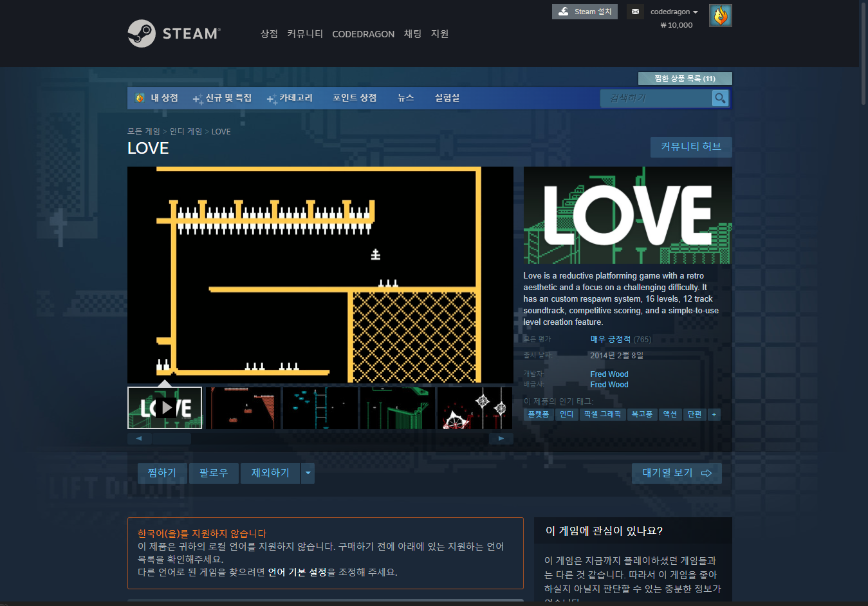The image size is (868, 606).
Task: Select the 액션 tag
Action: point(670,414)
